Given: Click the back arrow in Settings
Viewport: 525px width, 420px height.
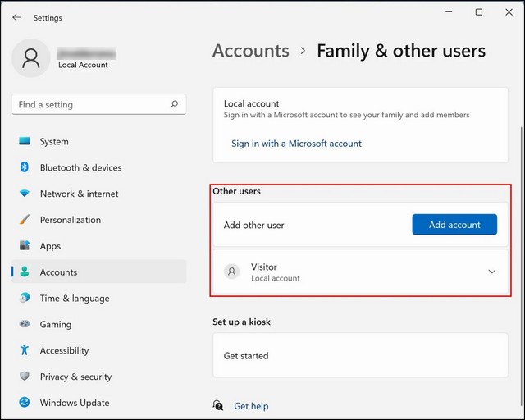Looking at the screenshot, I should [16, 17].
